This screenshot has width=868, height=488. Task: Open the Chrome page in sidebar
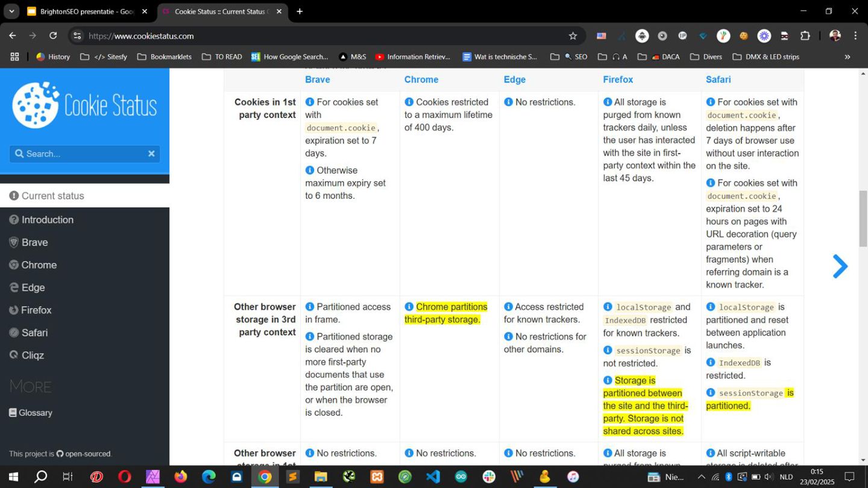[x=84, y=265]
